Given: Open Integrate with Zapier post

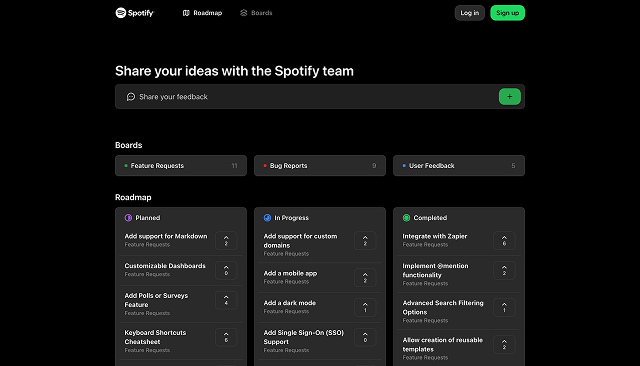Looking at the screenshot, I should pos(435,236).
